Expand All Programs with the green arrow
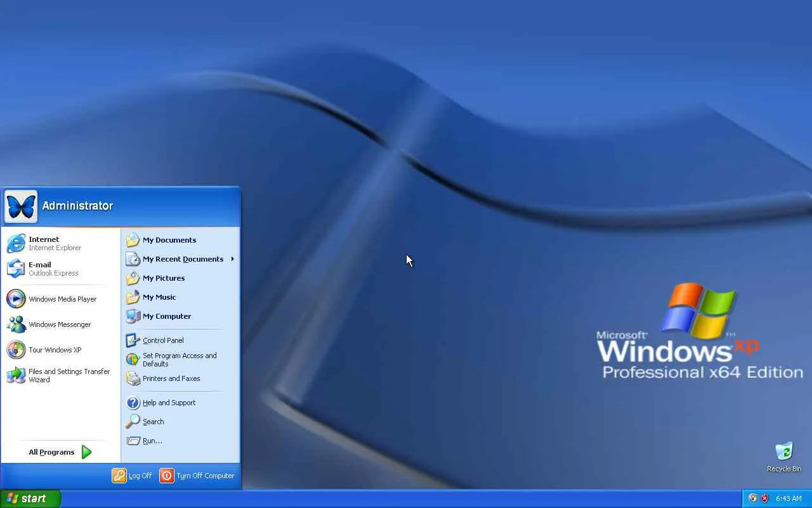 pos(87,452)
